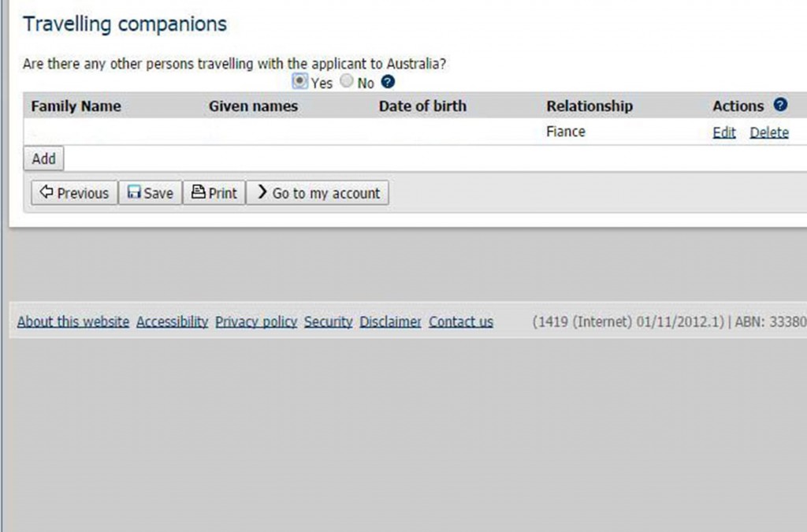The height and width of the screenshot is (532, 807).
Task: Open help icon beside Yes/No options
Action: pos(388,82)
